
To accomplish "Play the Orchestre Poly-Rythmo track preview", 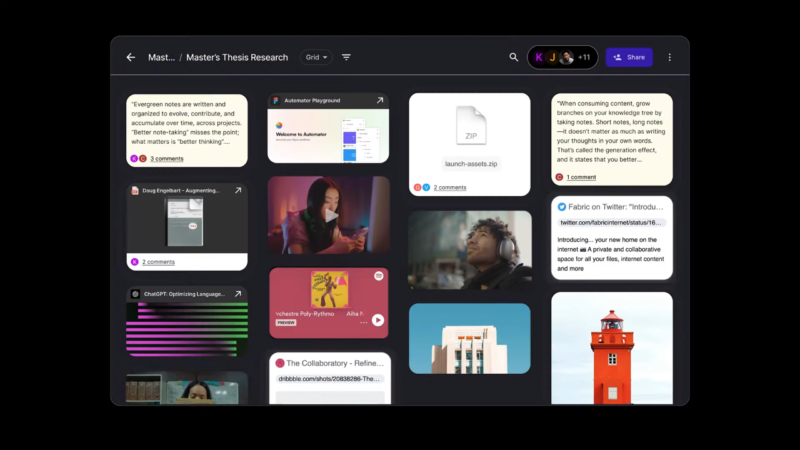I will [x=378, y=320].
